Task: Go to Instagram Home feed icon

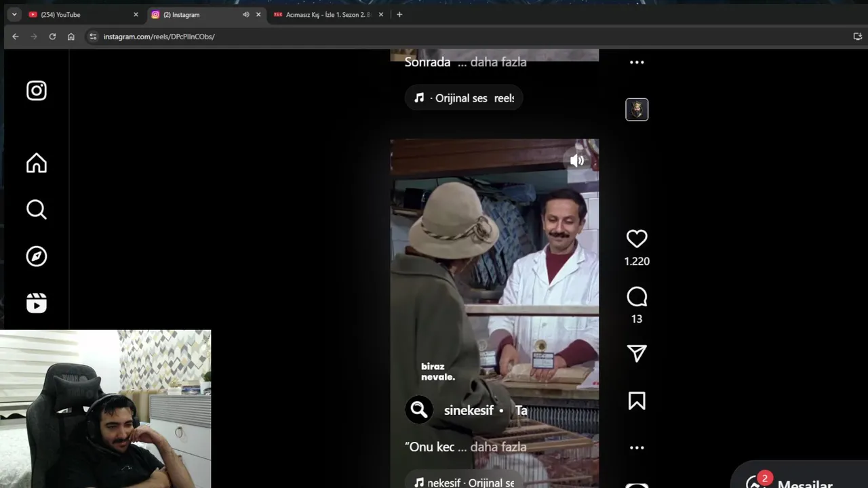Action: coord(37,163)
